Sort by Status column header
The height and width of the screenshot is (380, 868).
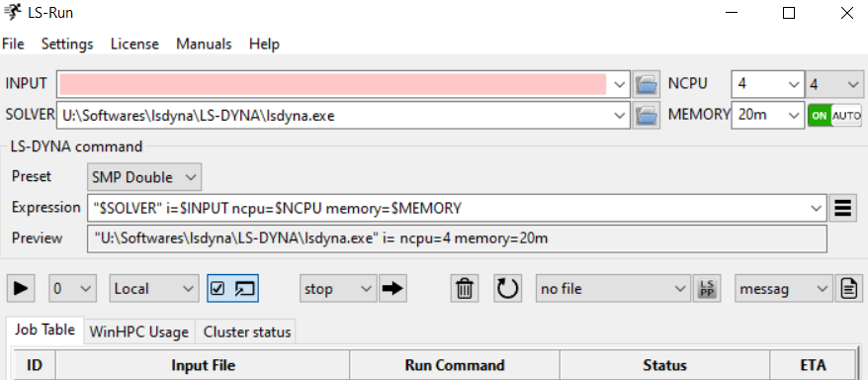664,365
